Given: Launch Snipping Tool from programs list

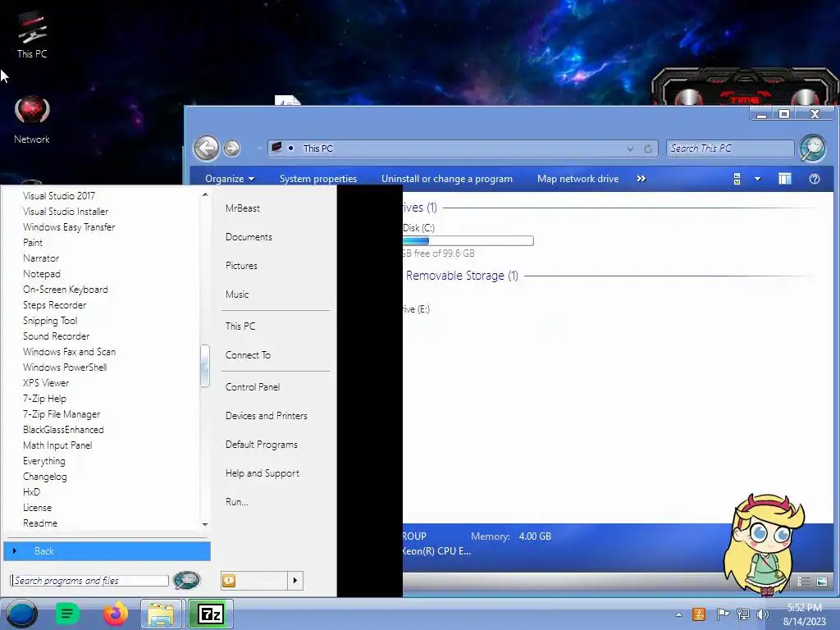Looking at the screenshot, I should tap(50, 321).
